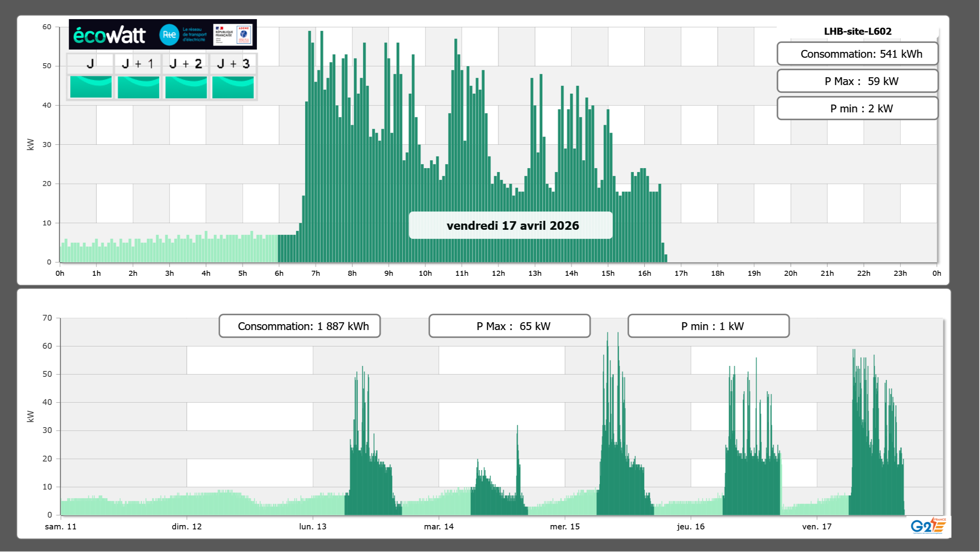
Task: Click the LHB-site-L602 site title
Action: pyautogui.click(x=857, y=31)
